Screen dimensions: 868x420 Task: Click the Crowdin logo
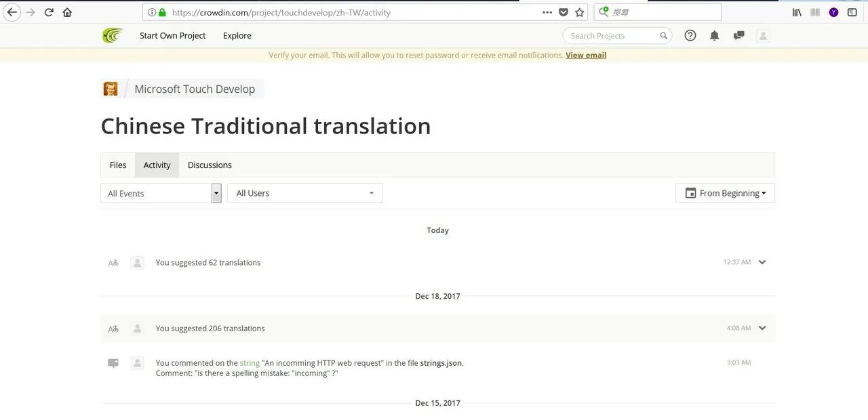coord(113,36)
